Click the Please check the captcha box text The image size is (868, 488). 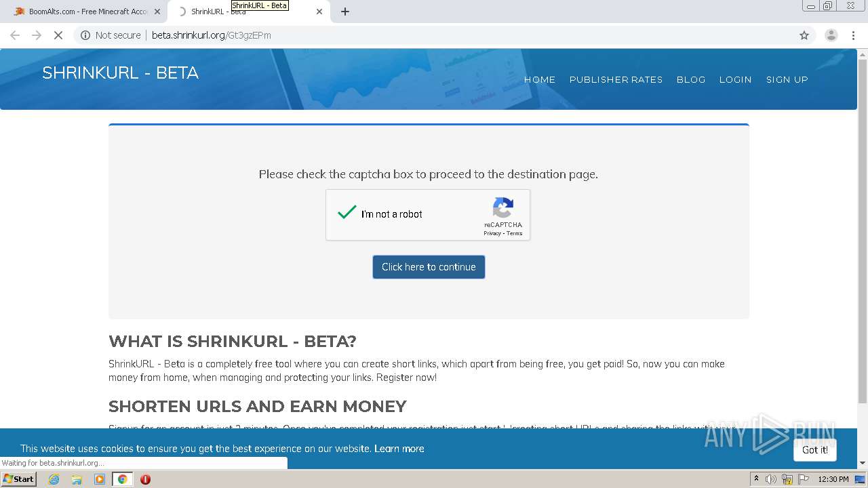429,174
